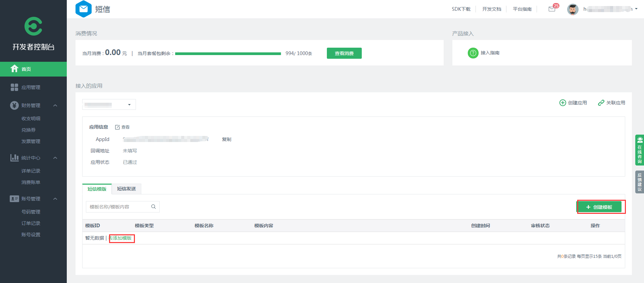Screen dimensions: 644x283
Task: Switch to the 短信发送 tab
Action: coord(127,189)
